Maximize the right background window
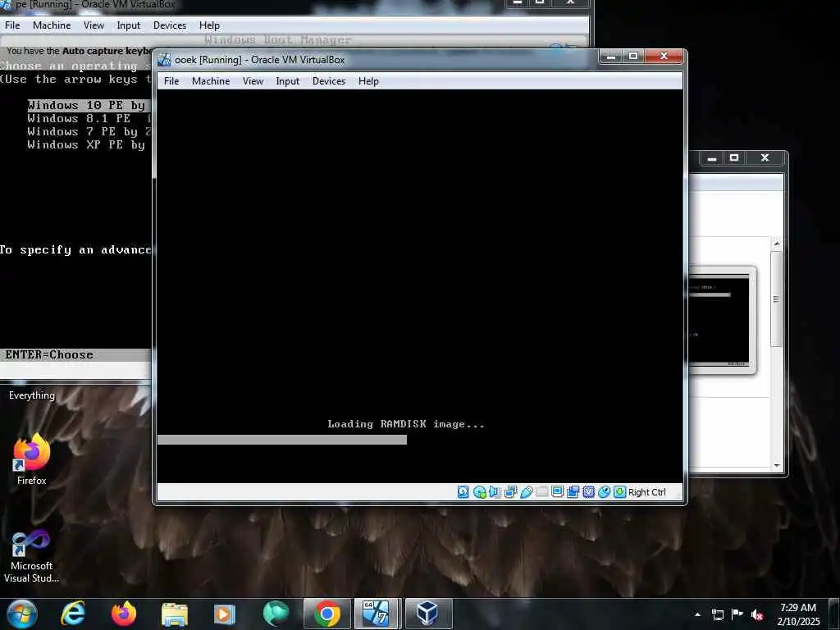840x630 pixels. (x=734, y=158)
